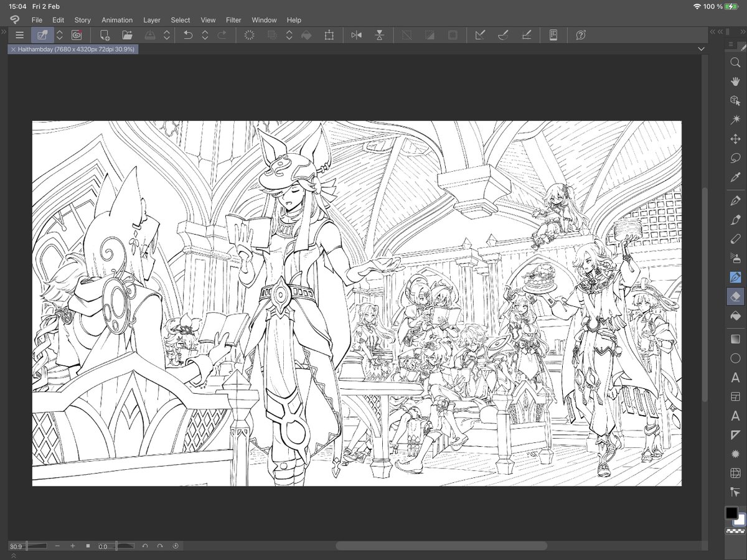This screenshot has height=560, width=747.
Task: Click the zoom in plus button
Action: click(72, 546)
